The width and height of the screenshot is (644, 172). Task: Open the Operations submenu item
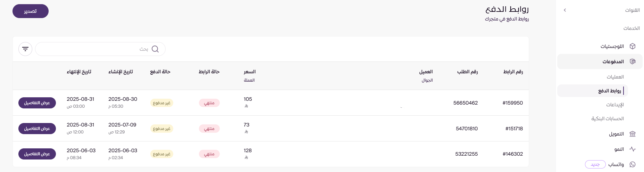click(x=615, y=77)
